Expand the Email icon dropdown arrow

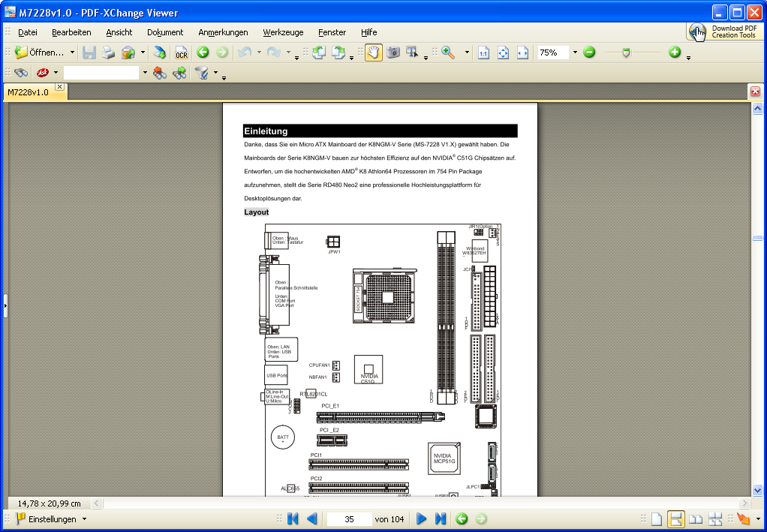(x=143, y=53)
